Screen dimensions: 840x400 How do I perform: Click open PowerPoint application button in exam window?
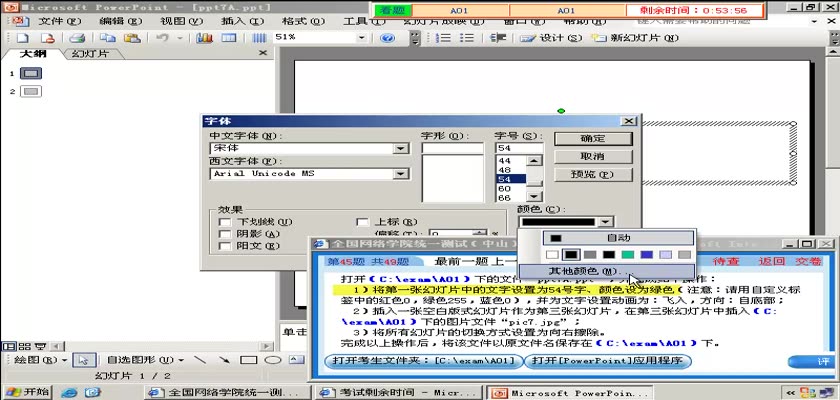point(607,361)
